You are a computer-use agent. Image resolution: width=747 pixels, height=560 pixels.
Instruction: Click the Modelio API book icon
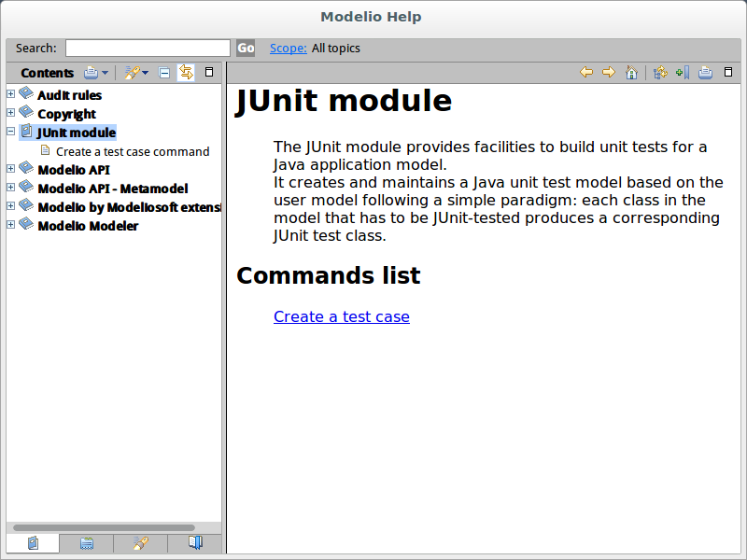(26, 168)
